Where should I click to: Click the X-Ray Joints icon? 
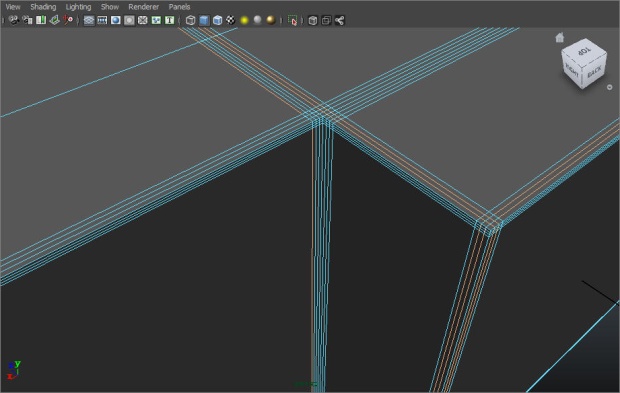coord(339,20)
